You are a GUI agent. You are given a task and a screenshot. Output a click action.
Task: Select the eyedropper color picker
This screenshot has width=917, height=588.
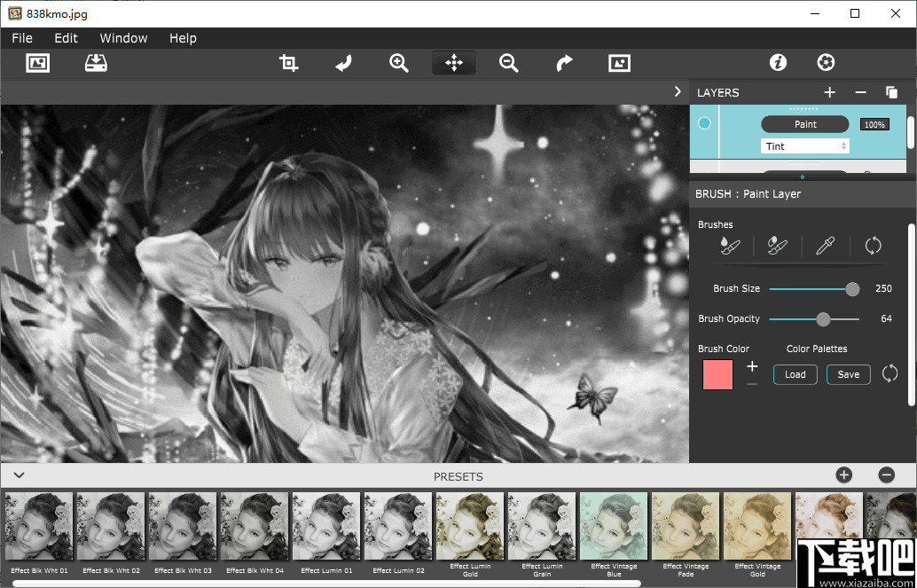tap(825, 246)
